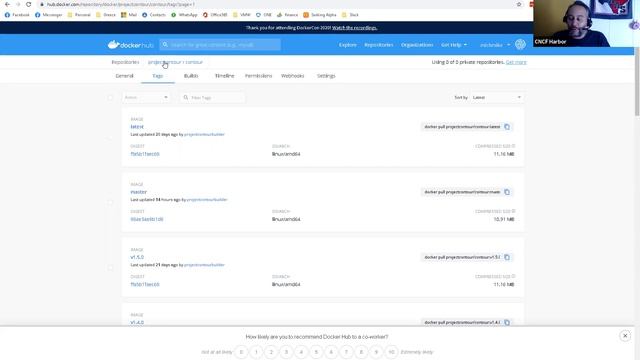Open the Action dropdown above the tags
This screenshot has height=360, width=640.
146,98
